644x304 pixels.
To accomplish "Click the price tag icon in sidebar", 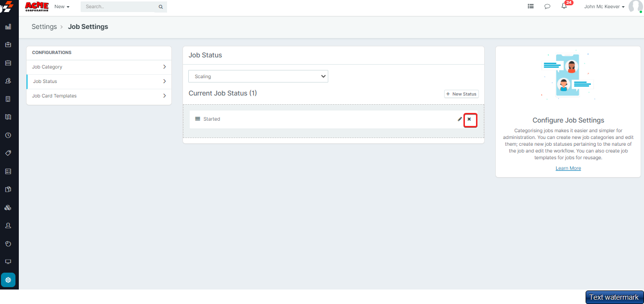I will pos(8,153).
